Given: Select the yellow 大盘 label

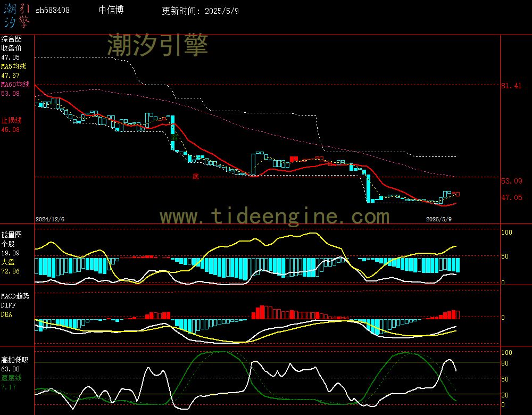Looking at the screenshot, I should click(8, 262).
